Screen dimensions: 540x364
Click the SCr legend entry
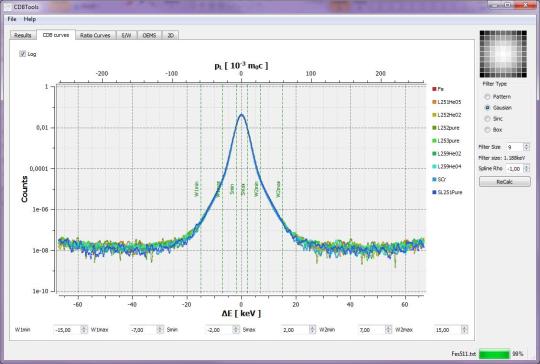[439, 179]
